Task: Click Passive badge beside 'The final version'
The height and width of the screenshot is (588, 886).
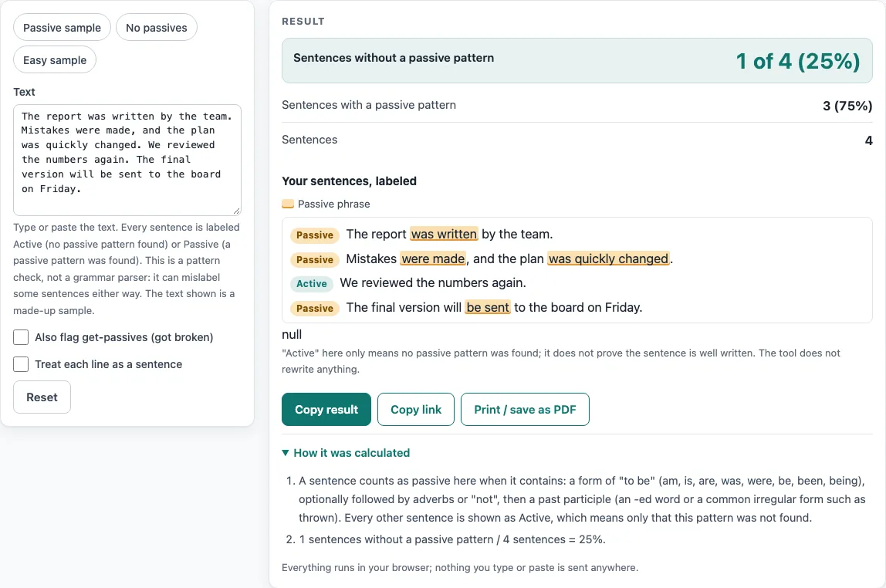Action: (x=315, y=309)
